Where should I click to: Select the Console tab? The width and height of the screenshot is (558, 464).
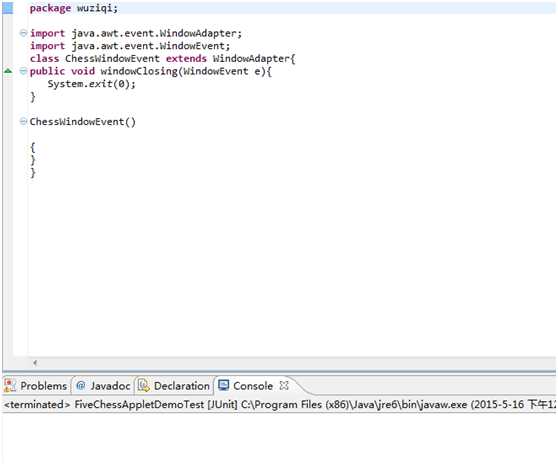tap(253, 386)
